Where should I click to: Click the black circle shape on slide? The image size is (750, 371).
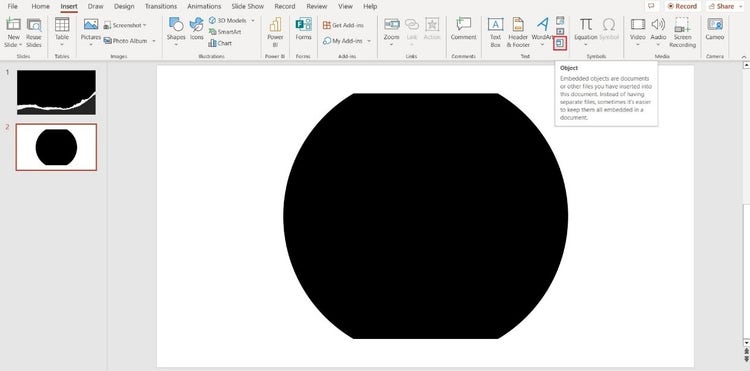tap(425, 216)
